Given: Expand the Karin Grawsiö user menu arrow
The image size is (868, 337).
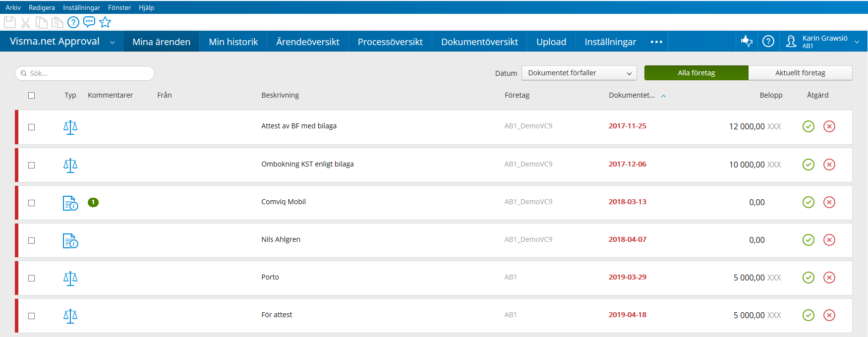Looking at the screenshot, I should 857,42.
